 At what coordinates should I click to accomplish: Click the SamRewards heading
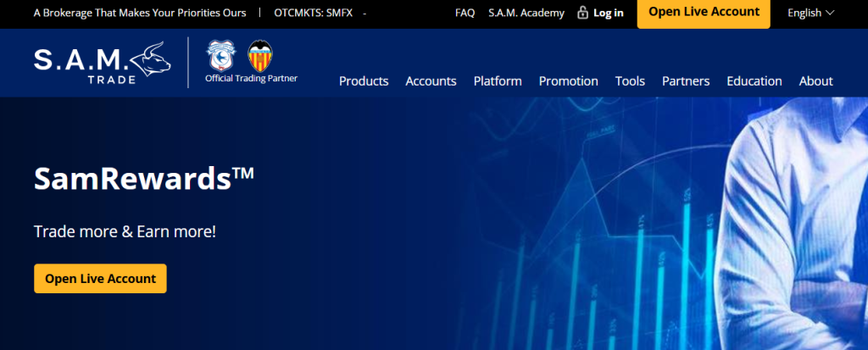(x=144, y=179)
